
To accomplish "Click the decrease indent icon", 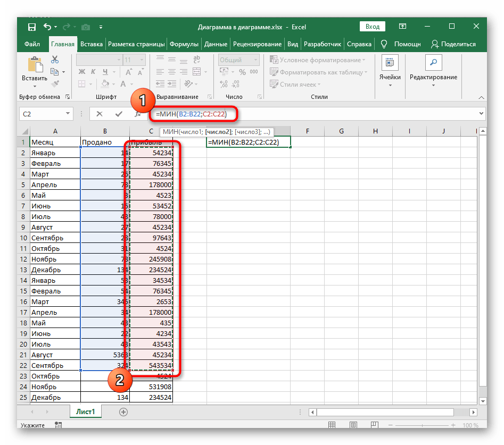I will (x=160, y=84).
